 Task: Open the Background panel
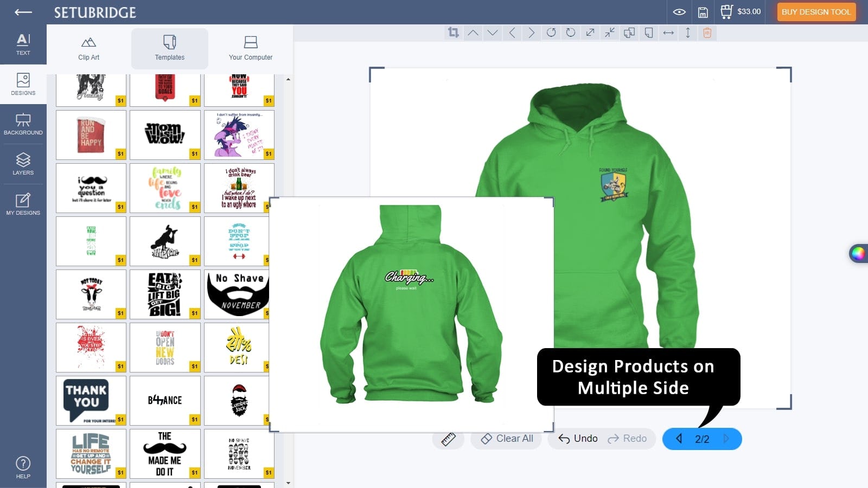(23, 124)
